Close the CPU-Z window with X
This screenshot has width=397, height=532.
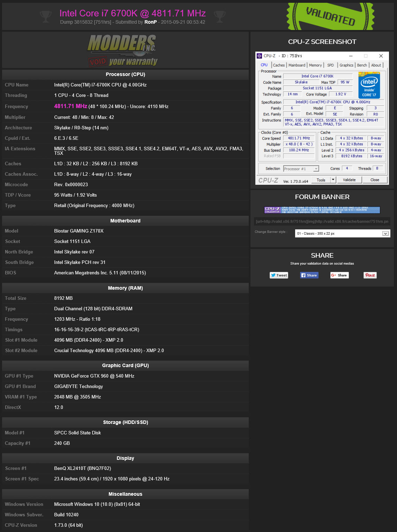381,56
